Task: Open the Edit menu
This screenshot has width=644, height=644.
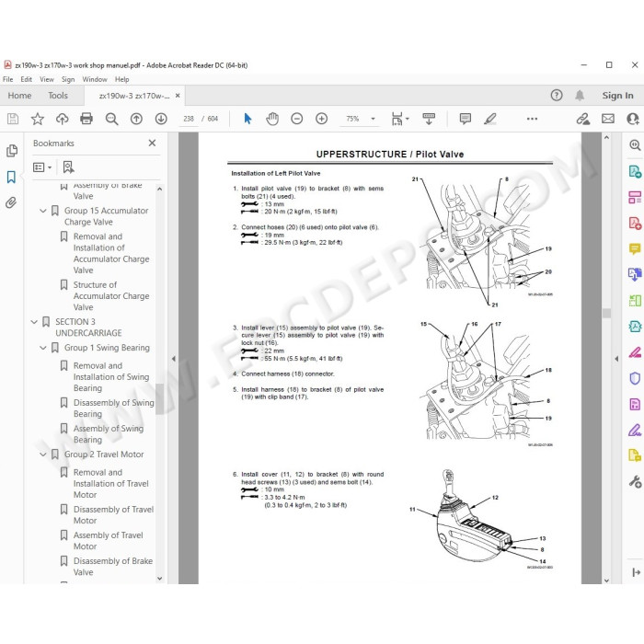Action: click(27, 79)
